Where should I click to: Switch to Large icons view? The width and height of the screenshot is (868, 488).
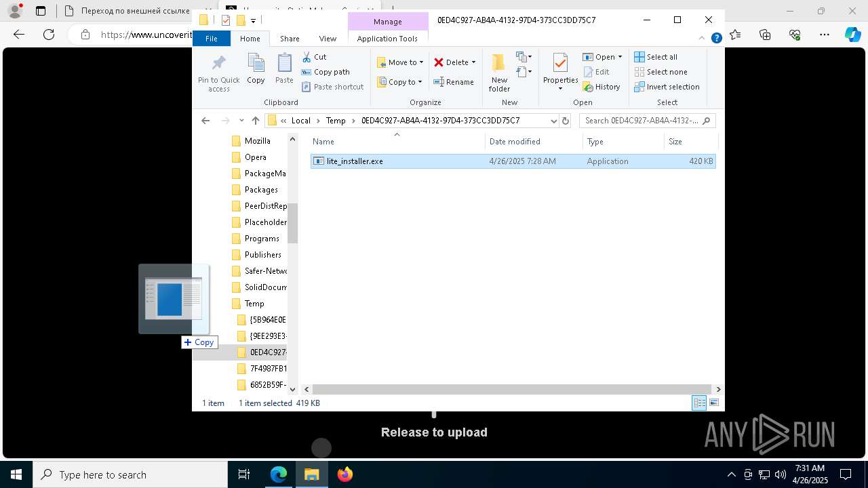713,403
